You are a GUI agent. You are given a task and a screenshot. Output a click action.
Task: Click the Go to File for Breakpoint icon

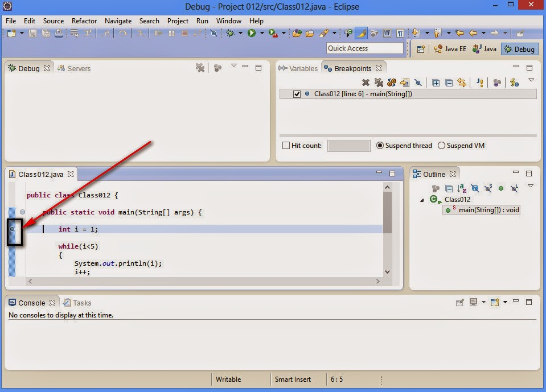(405, 82)
